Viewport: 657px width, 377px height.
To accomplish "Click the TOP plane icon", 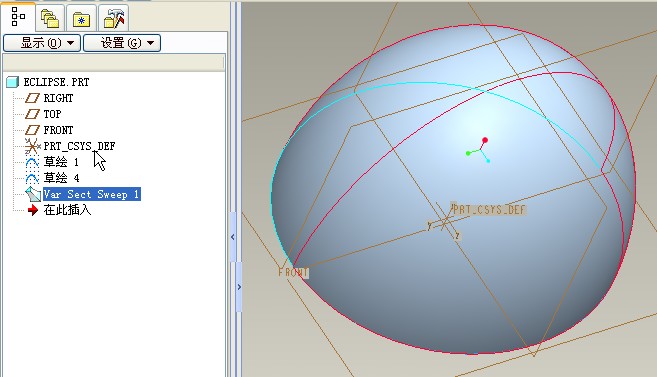I will [32, 114].
